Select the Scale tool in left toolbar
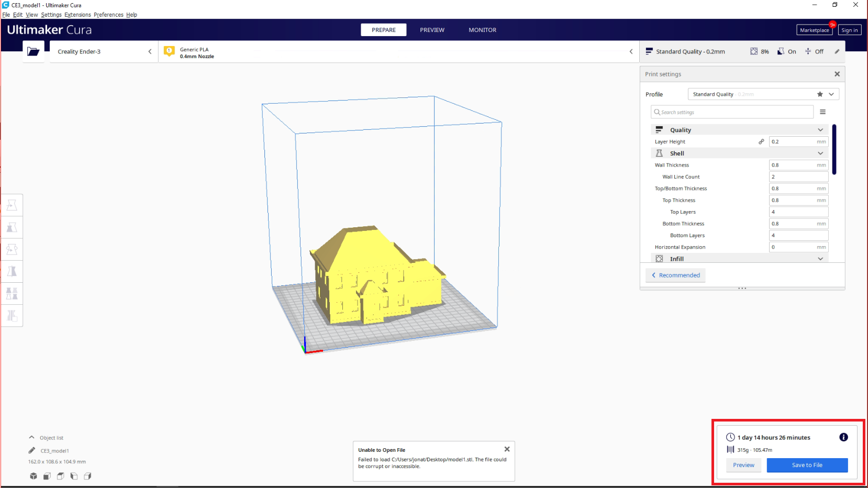 click(12, 227)
